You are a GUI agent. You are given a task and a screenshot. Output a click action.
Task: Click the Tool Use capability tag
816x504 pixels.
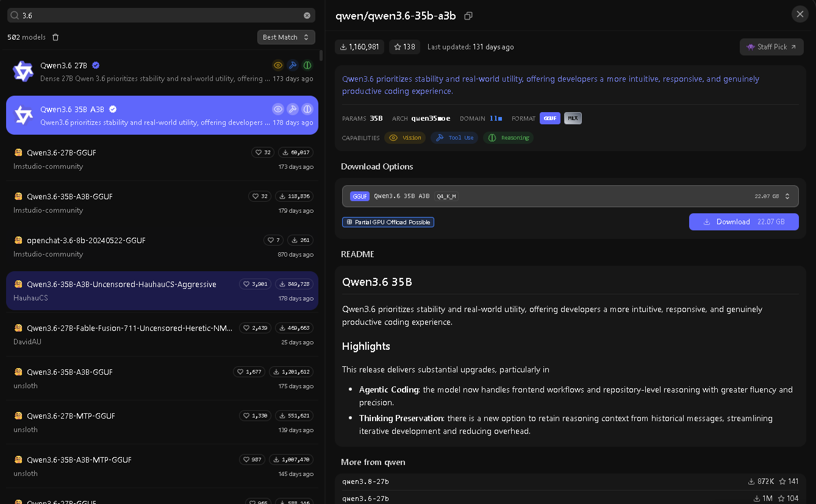454,138
